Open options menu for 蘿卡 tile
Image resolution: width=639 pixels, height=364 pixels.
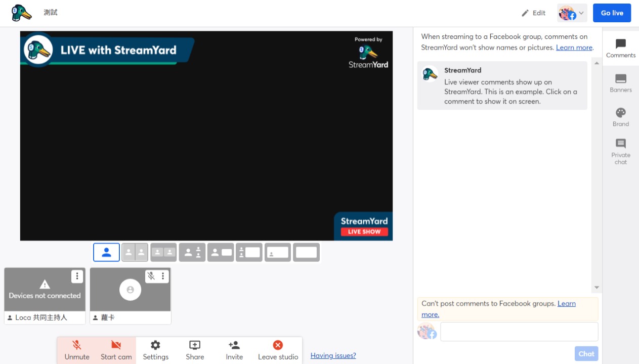point(163,276)
